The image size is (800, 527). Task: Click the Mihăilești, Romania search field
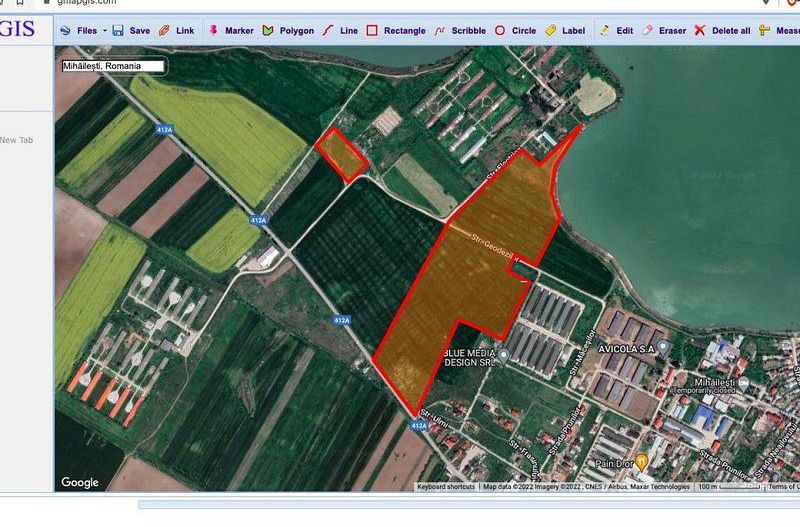click(112, 66)
